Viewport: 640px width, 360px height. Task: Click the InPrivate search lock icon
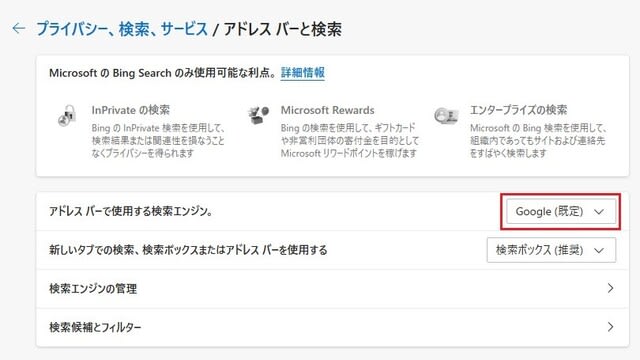pyautogui.click(x=67, y=116)
